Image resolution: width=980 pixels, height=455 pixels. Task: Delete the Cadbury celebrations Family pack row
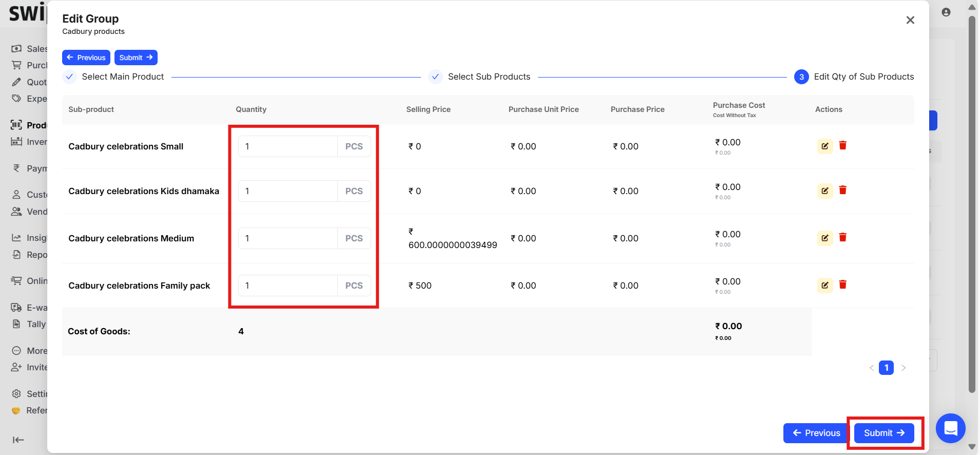click(x=843, y=285)
